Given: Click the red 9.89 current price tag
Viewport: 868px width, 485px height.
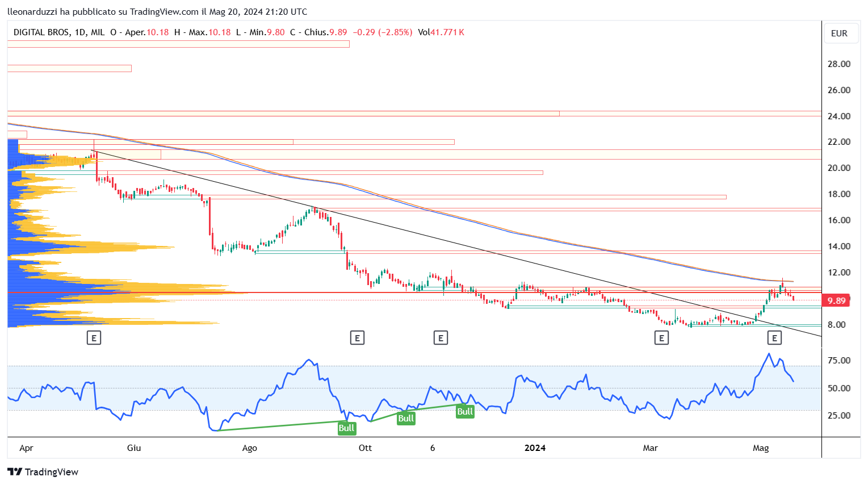Looking at the screenshot, I should 836,301.
